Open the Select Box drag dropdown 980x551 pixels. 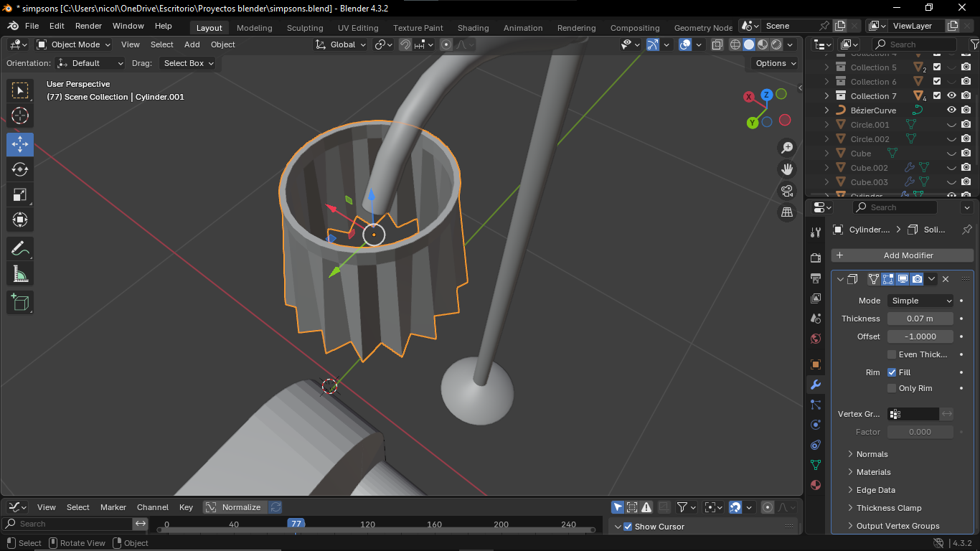[189, 63]
